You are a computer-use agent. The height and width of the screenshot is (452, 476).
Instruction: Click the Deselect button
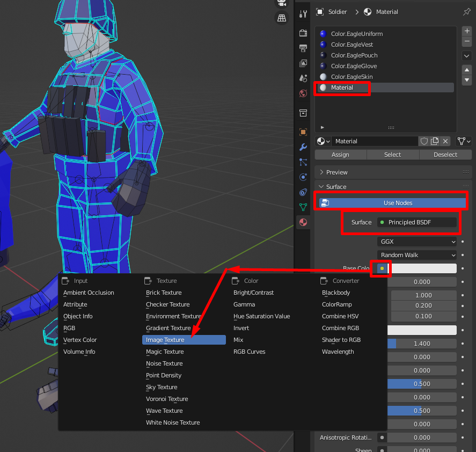click(x=445, y=155)
